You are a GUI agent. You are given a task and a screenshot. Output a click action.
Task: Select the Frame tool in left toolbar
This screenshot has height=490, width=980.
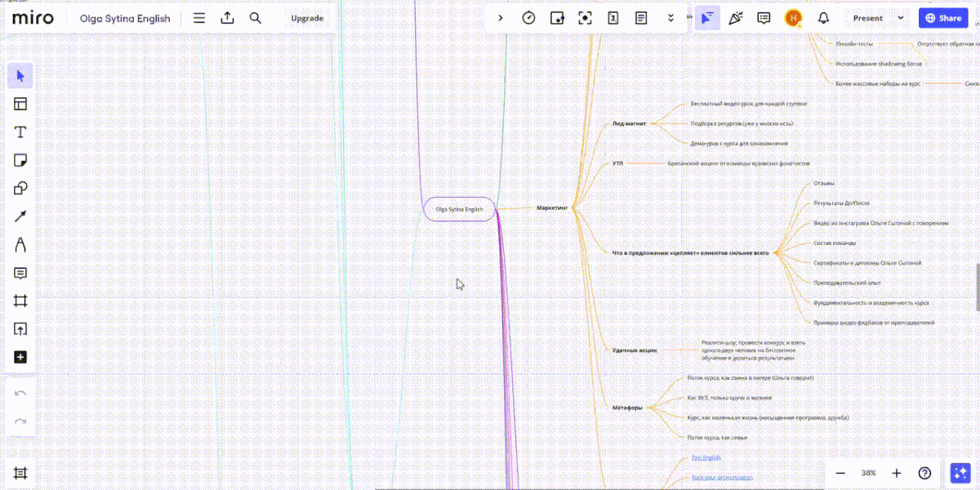(20, 301)
